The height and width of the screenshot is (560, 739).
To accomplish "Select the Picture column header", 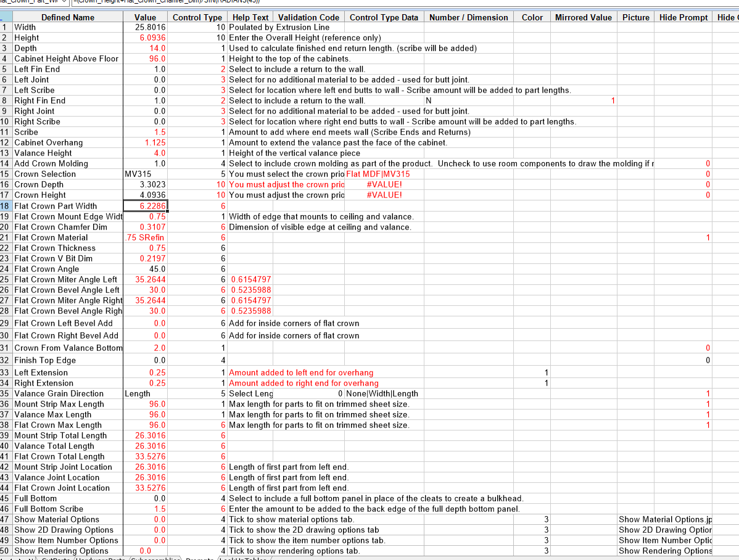I will click(x=636, y=17).
